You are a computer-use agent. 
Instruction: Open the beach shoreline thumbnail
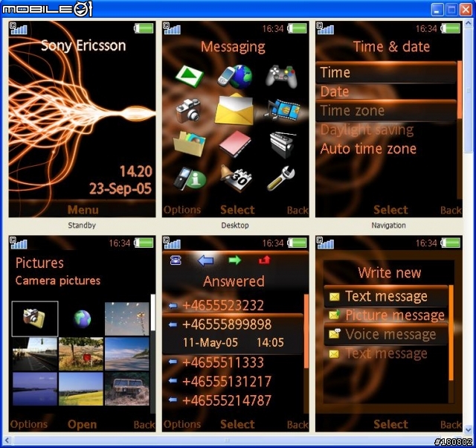127,354
